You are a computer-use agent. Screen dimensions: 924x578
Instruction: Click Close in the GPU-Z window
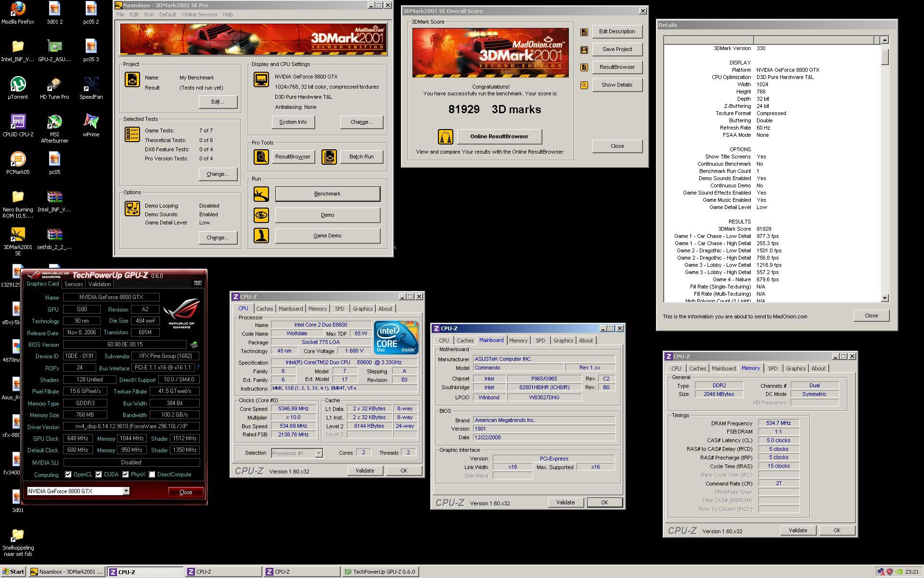click(186, 492)
